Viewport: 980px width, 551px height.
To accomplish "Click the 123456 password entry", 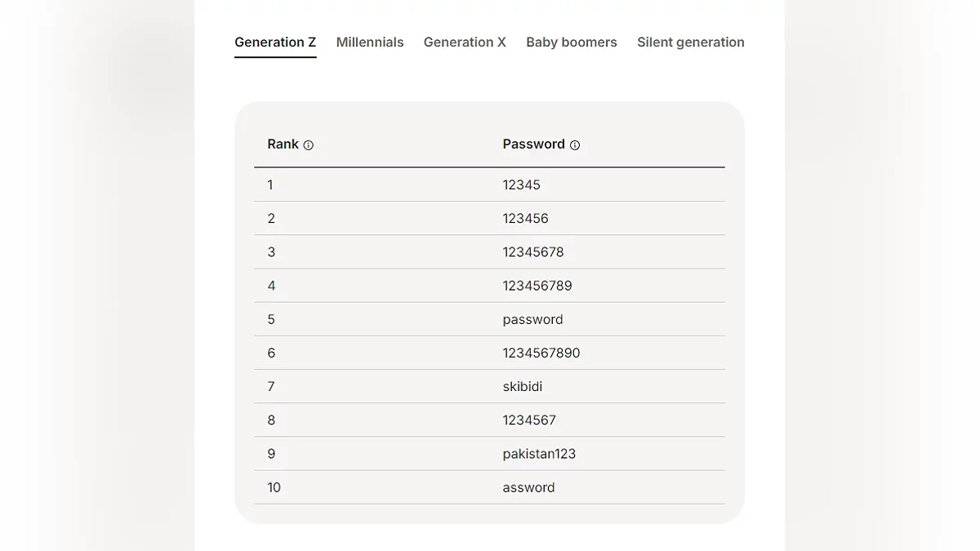I will pyautogui.click(x=526, y=219).
